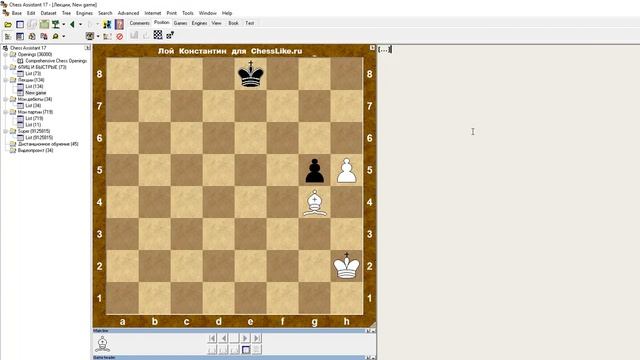This screenshot has height=360, width=640.
Task: Open dropdown arrow beside the search icon
Action: (x=63, y=36)
